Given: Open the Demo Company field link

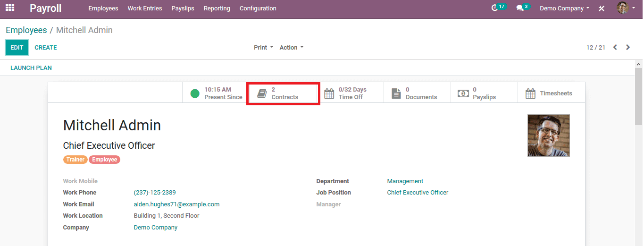Looking at the screenshot, I should point(156,228).
